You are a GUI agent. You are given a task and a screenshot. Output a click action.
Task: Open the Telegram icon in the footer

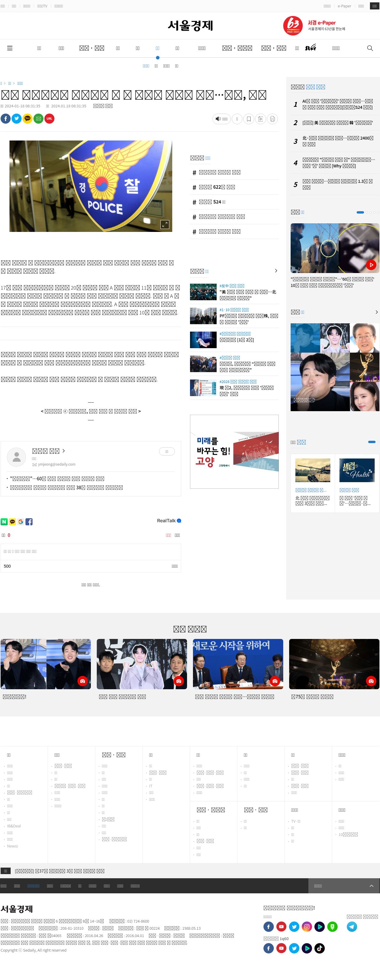[352, 927]
